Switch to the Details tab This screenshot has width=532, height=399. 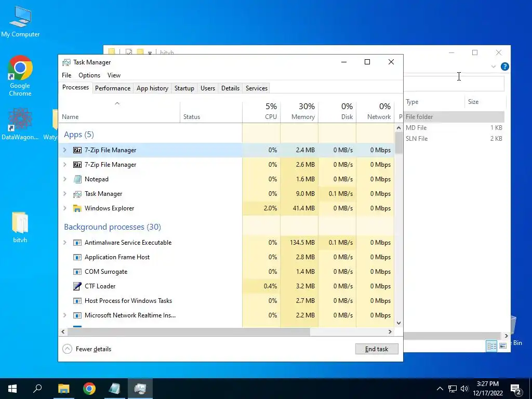230,88
